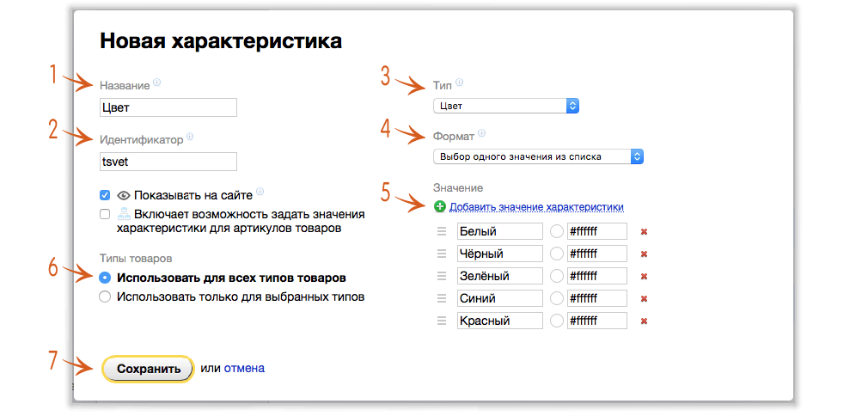
Task: Click hex code field in Красный row
Action: pos(597,321)
